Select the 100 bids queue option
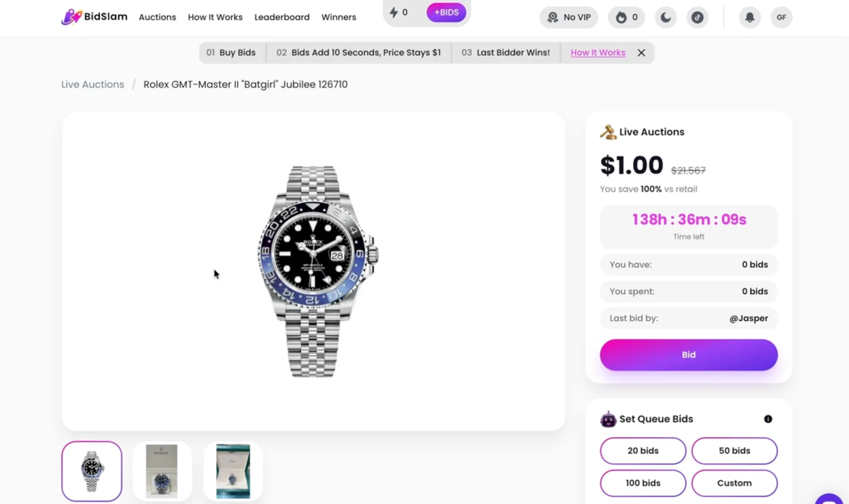Image resolution: width=849 pixels, height=504 pixels. click(643, 483)
